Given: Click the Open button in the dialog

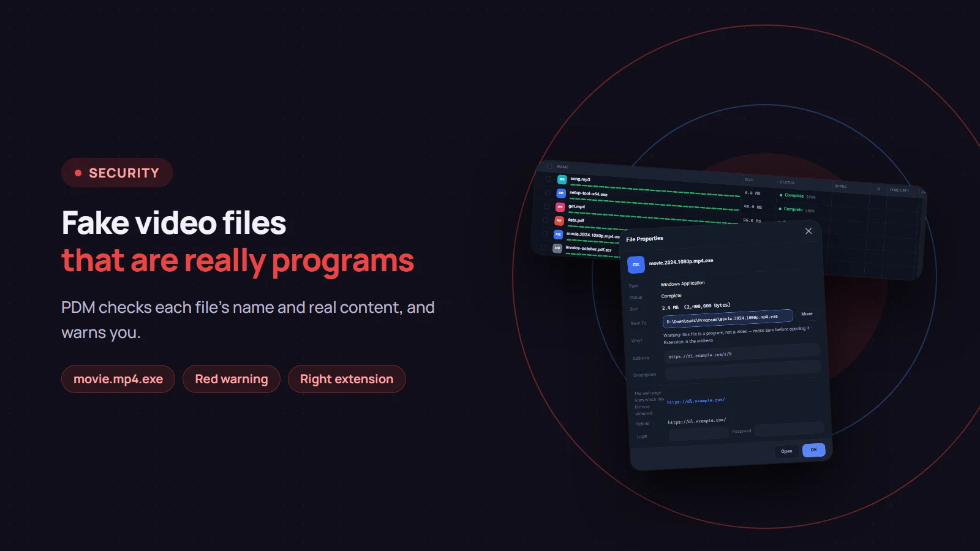Looking at the screenshot, I should coord(786,451).
